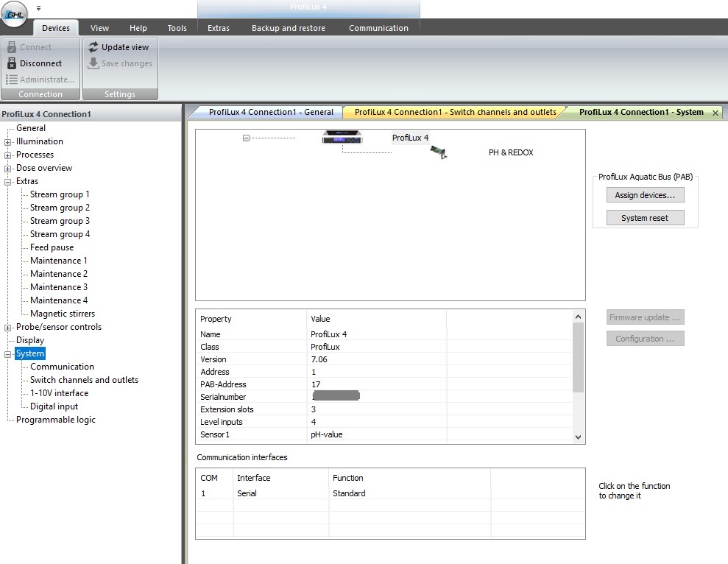This screenshot has height=564, width=728.
Task: Select Maintenance 1 tree item
Action: pos(58,261)
